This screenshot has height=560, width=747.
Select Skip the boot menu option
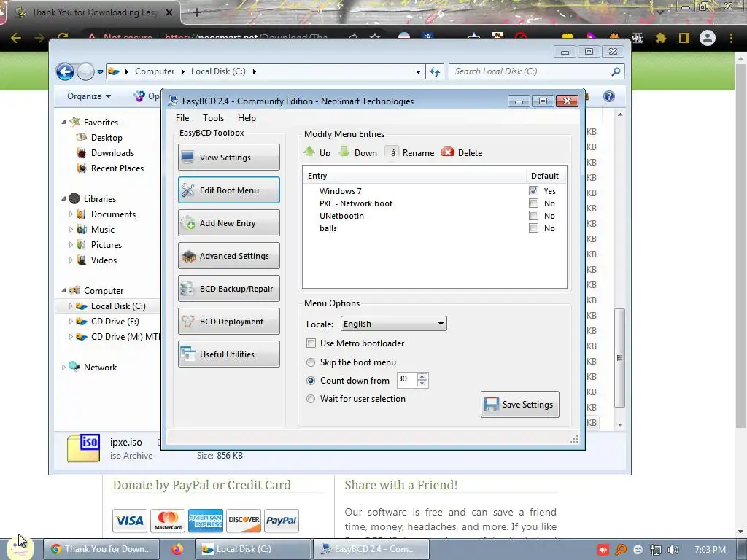pos(311,362)
